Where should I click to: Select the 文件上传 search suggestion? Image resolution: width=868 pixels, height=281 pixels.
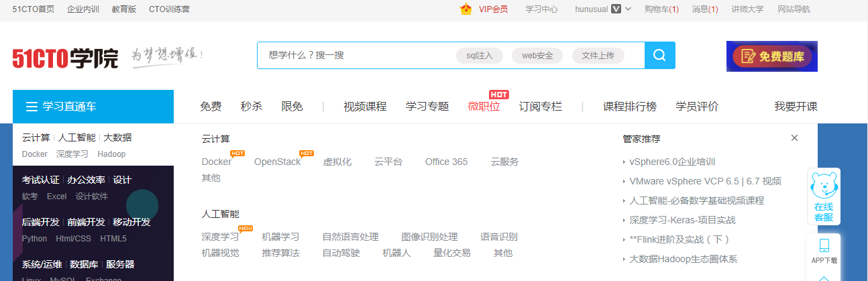[598, 56]
